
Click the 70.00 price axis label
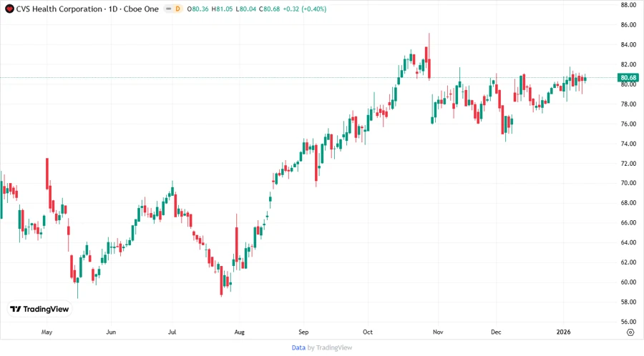pyautogui.click(x=628, y=183)
